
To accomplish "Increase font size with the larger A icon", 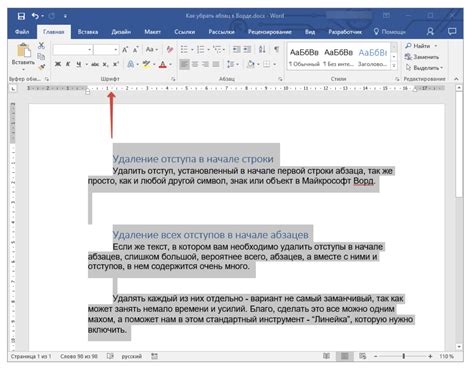I will point(125,50).
